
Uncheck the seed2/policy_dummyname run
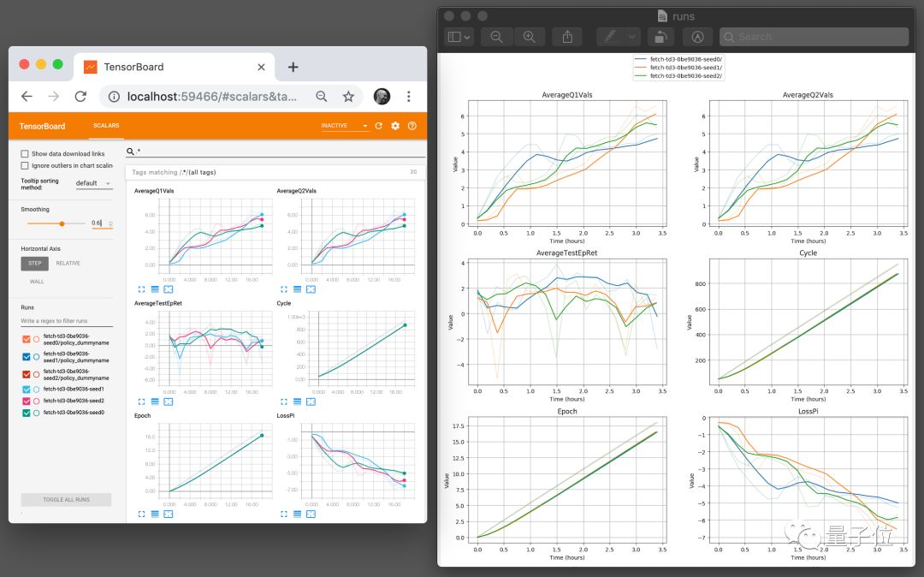pos(26,374)
